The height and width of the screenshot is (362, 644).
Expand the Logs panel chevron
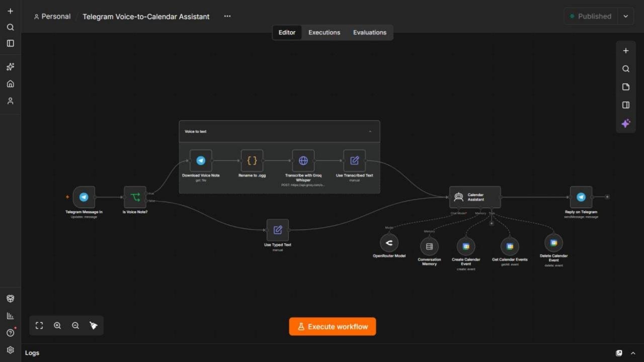[633, 353]
